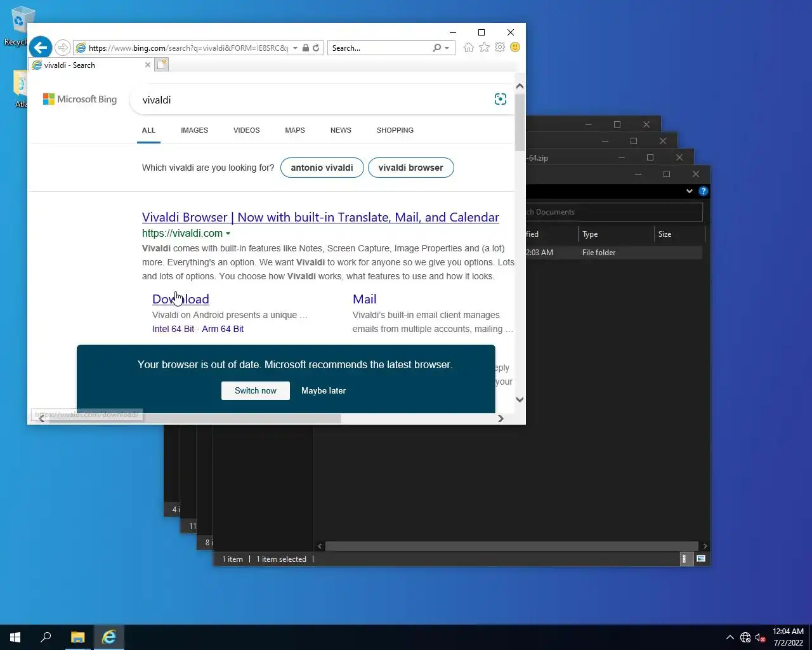
Task: Open taskbar search magnifier
Action: pos(46,637)
